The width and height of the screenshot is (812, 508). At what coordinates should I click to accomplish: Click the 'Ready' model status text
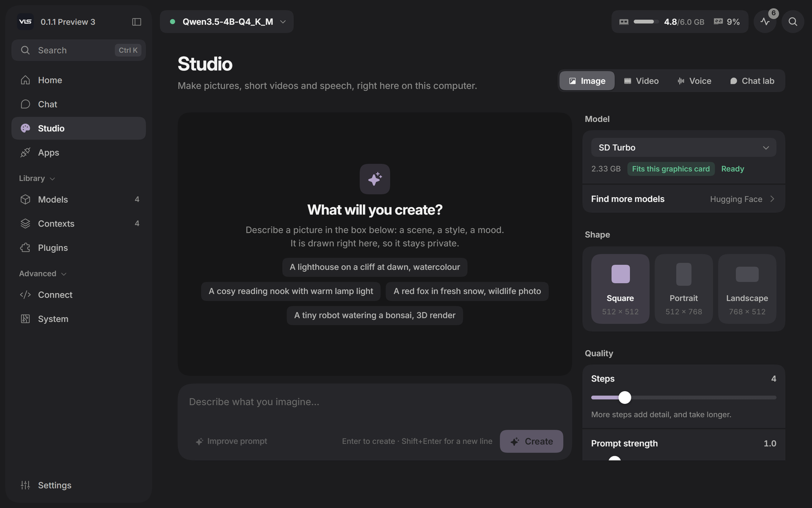point(733,169)
